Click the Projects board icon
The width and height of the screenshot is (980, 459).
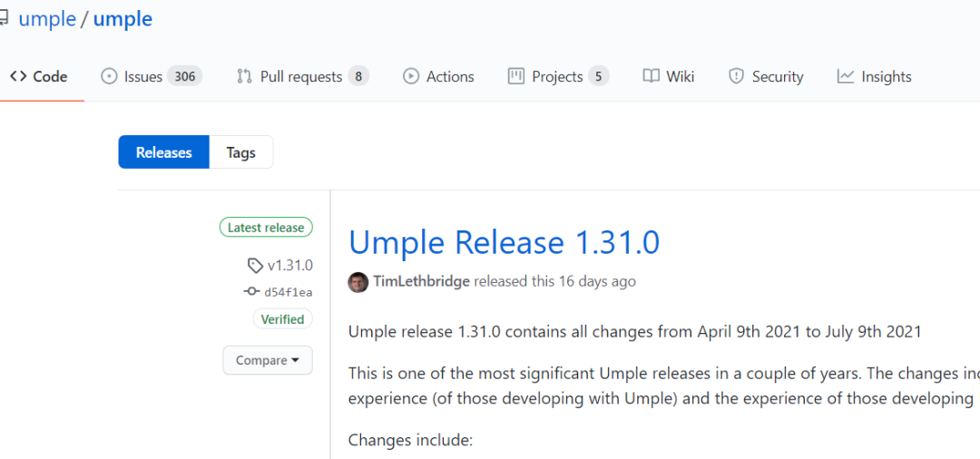(515, 77)
